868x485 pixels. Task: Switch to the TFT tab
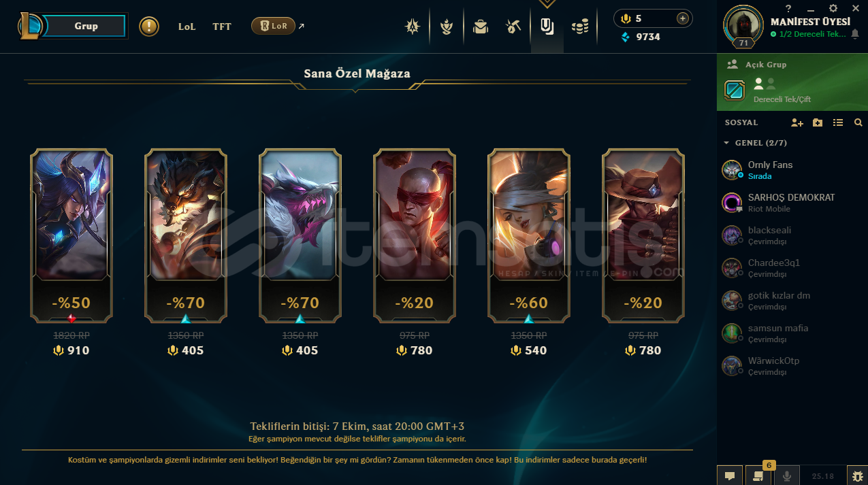[222, 27]
